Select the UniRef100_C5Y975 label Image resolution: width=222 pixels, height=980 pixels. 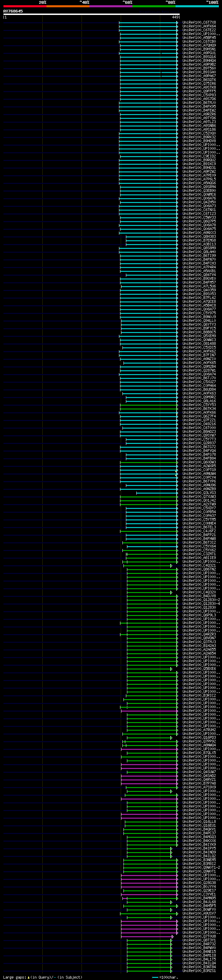(199, 313)
